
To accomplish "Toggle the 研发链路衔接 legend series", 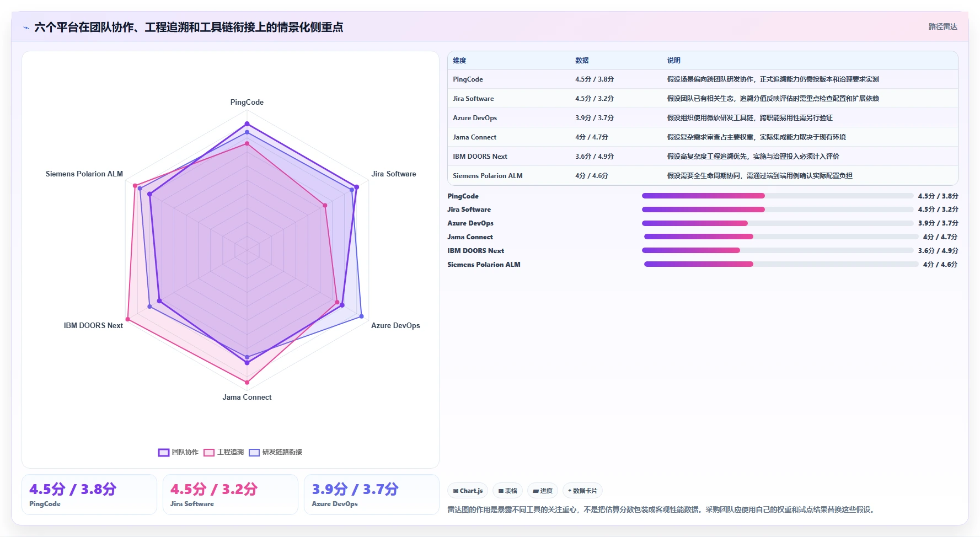I will tap(276, 452).
